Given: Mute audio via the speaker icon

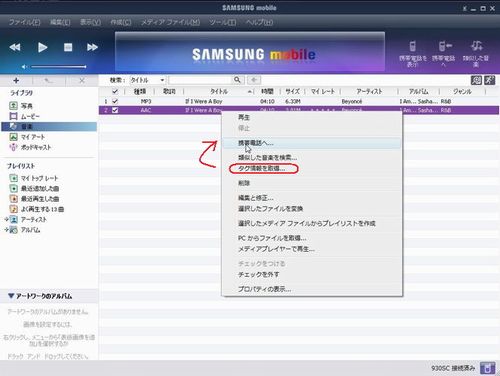Looking at the screenshot, I should 24,67.
